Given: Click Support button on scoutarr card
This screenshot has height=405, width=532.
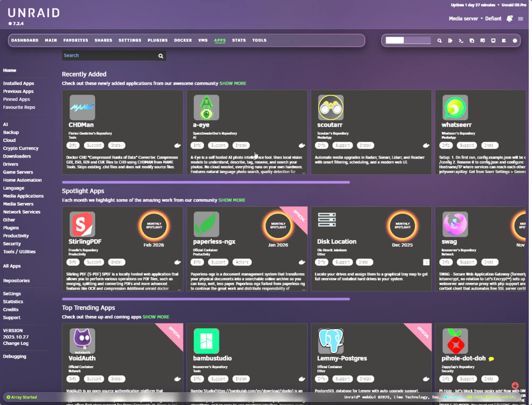Looking at the screenshot, I should click(x=342, y=146).
